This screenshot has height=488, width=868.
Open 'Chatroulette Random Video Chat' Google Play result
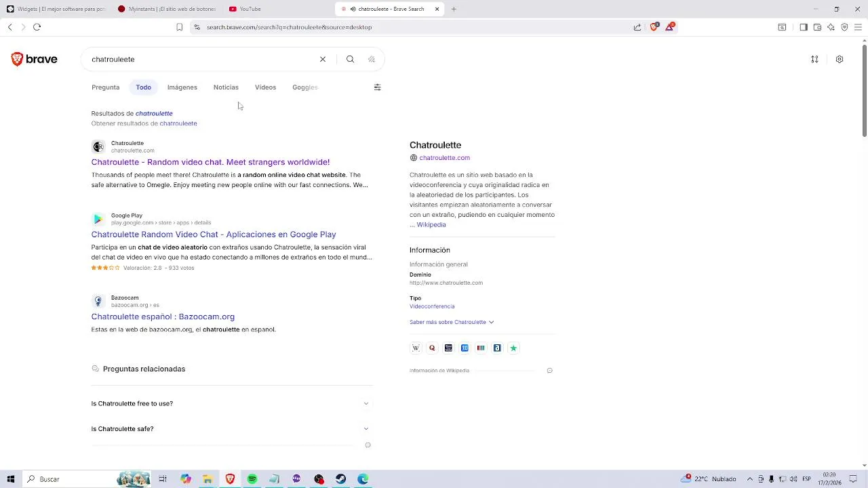pos(214,235)
